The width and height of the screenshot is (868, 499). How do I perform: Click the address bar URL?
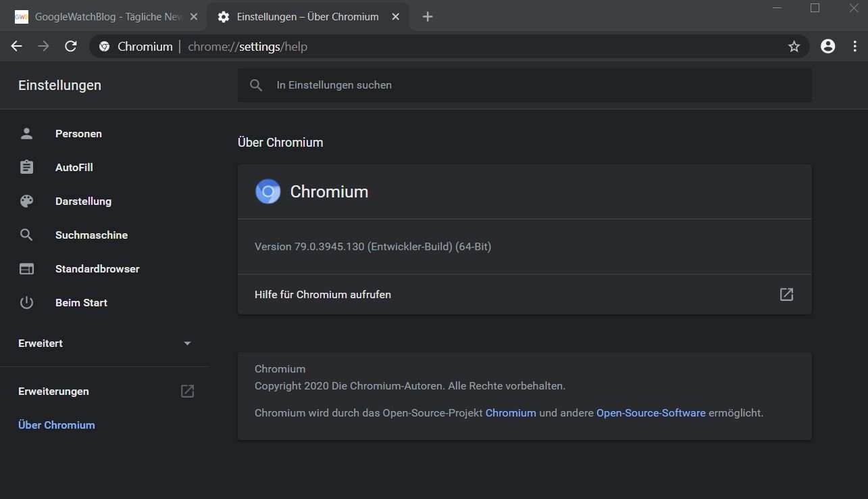coord(247,47)
